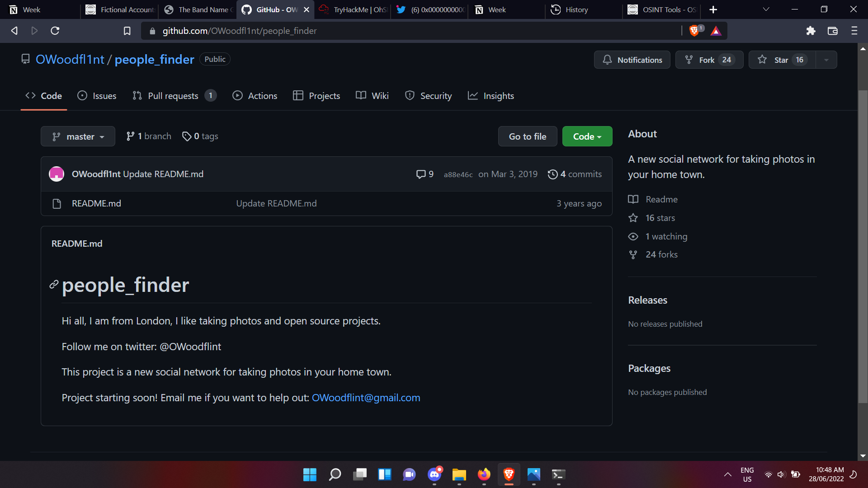View the 4 commits history
This screenshot has height=488, width=868.
(x=575, y=174)
